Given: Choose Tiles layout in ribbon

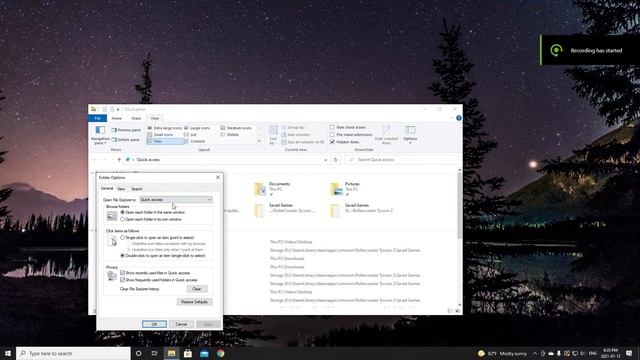Looking at the screenshot, I should (164, 141).
